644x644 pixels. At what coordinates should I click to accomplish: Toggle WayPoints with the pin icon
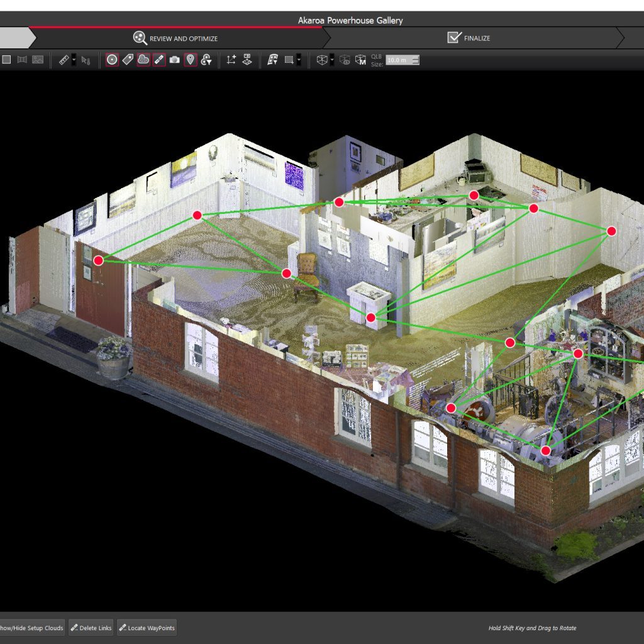coord(190,60)
